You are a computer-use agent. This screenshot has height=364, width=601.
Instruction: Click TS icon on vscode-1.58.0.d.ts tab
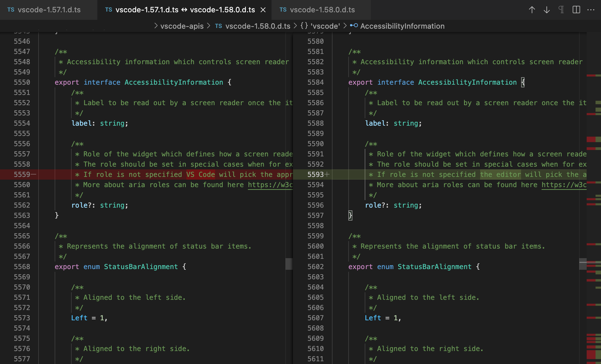(x=283, y=10)
